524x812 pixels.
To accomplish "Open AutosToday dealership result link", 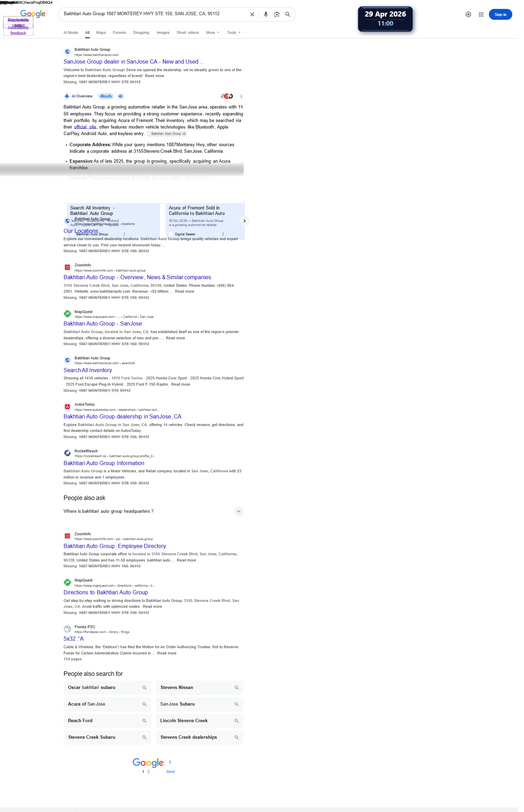I will [122, 417].
